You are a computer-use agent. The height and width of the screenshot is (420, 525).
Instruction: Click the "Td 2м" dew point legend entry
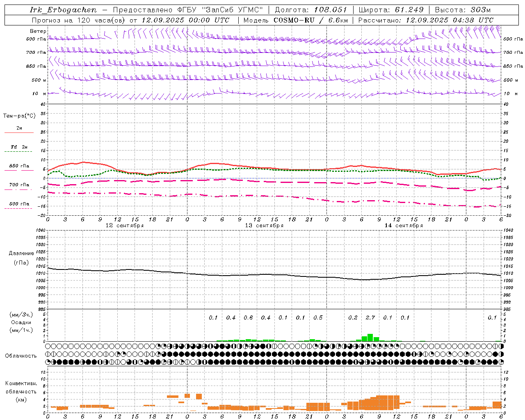[19, 147]
